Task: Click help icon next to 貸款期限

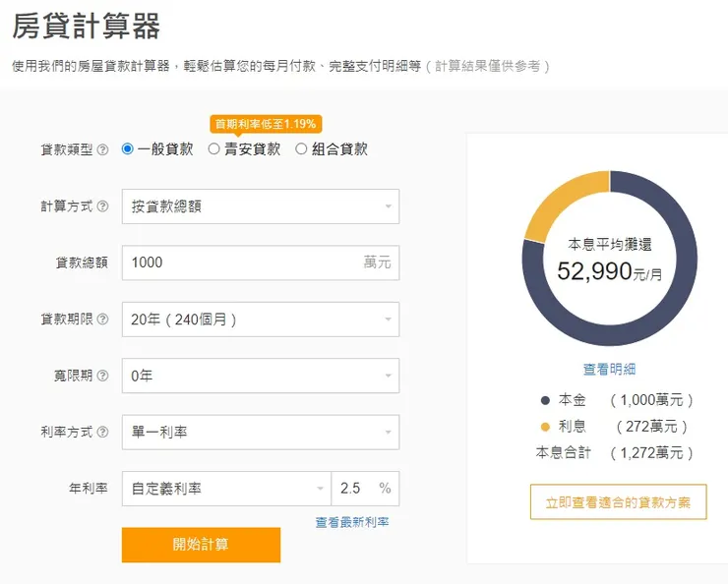Action: 103,321
